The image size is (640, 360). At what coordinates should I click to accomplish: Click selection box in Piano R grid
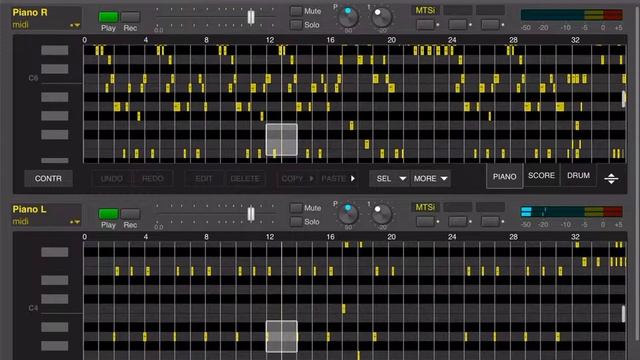click(x=282, y=140)
